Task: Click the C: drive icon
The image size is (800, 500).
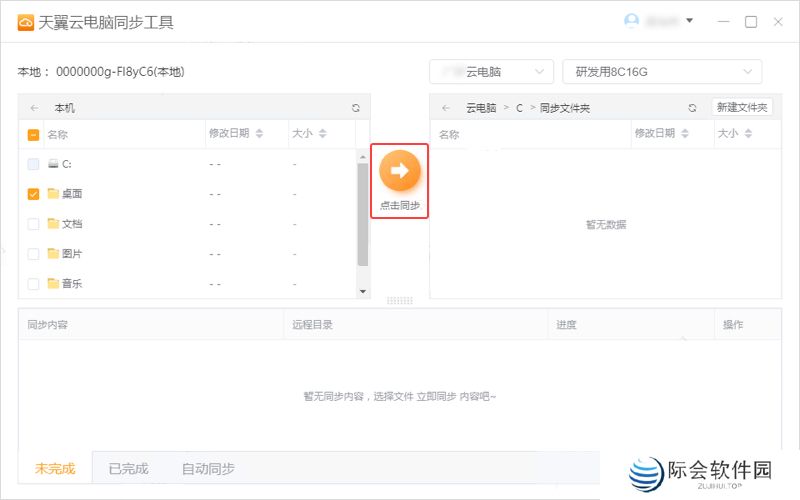Action: 53,164
